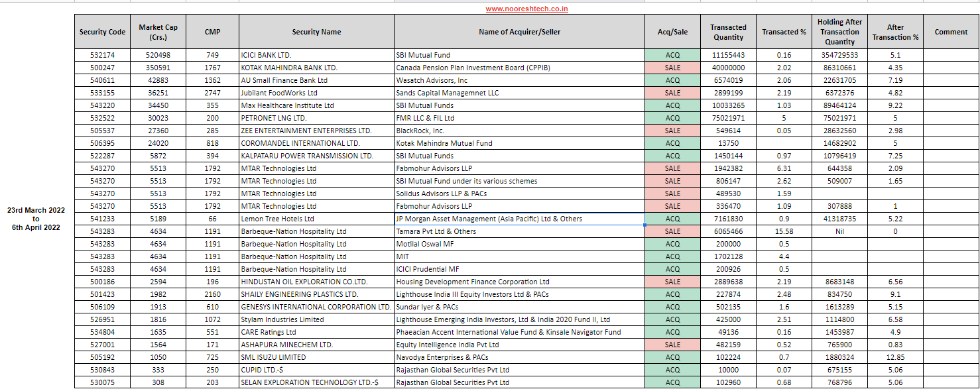The width and height of the screenshot is (980, 389).
Task: Select security code 532174
Action: click(x=102, y=55)
